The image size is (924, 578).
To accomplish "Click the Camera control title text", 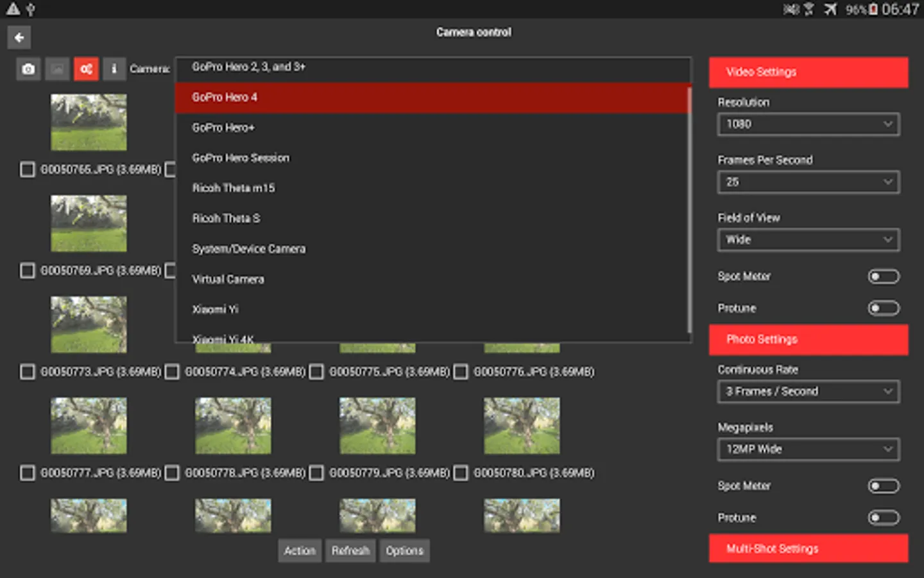I will 474,32.
